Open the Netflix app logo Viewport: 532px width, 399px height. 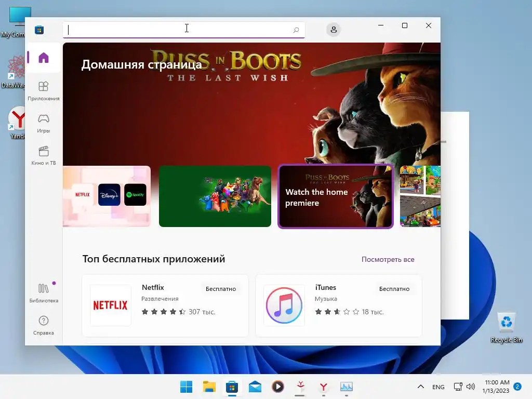coord(111,305)
